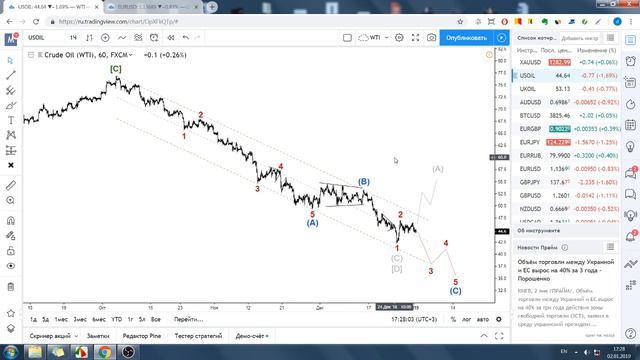This screenshot has width=640, height=360.
Task: Maximize the bottom panel icon
Action: click(x=499, y=336)
